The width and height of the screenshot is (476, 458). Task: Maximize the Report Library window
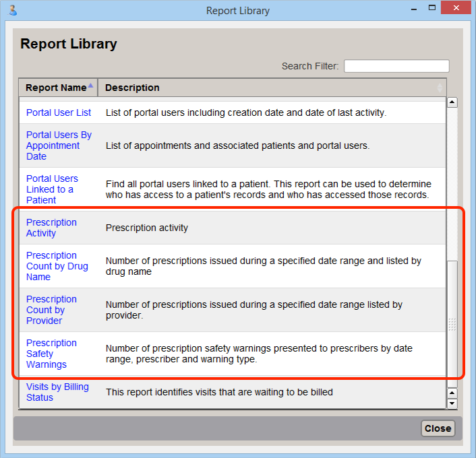432,8
